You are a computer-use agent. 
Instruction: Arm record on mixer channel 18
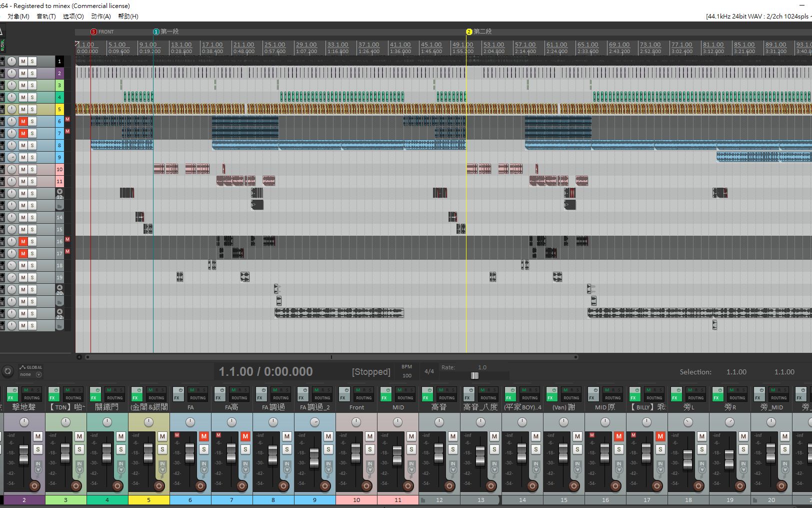coord(698,485)
